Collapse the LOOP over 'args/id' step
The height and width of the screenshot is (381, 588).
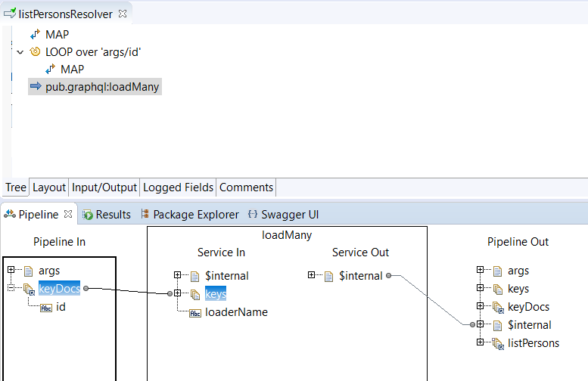(20, 52)
